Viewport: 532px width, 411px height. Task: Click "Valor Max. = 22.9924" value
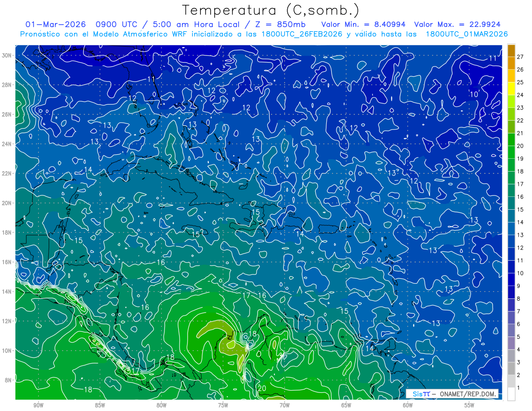458,24
